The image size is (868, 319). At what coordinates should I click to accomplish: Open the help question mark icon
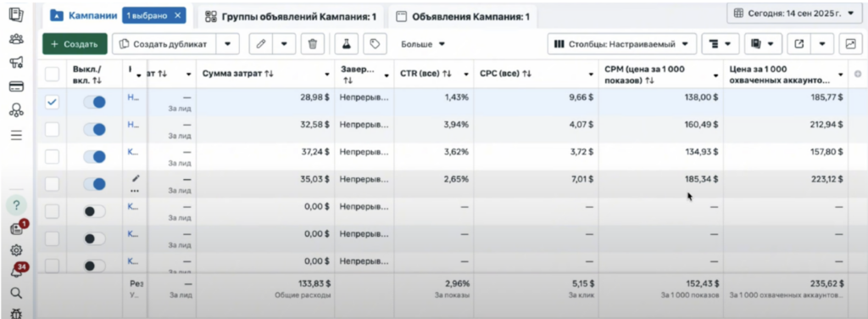[x=16, y=205]
